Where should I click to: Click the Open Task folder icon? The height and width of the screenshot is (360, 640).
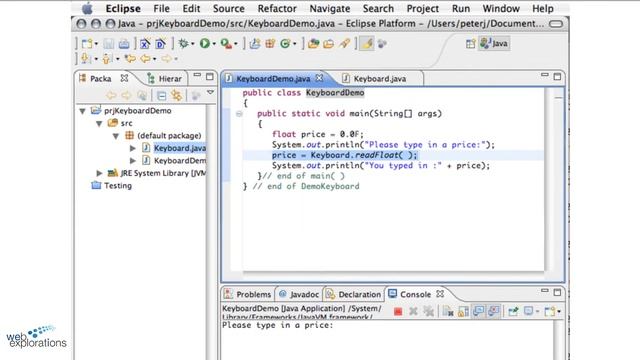pos(329,43)
